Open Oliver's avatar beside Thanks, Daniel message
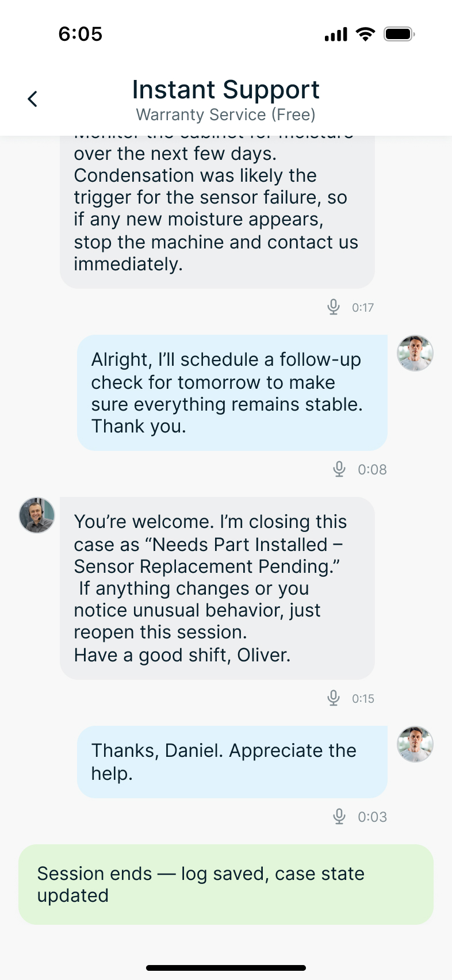 (x=415, y=744)
